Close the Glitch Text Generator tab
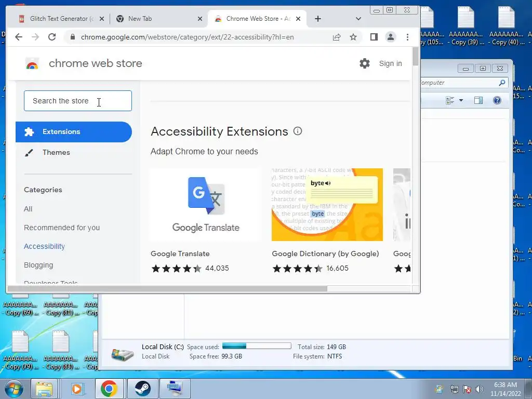Image resolution: width=532 pixels, height=399 pixels. [x=102, y=19]
